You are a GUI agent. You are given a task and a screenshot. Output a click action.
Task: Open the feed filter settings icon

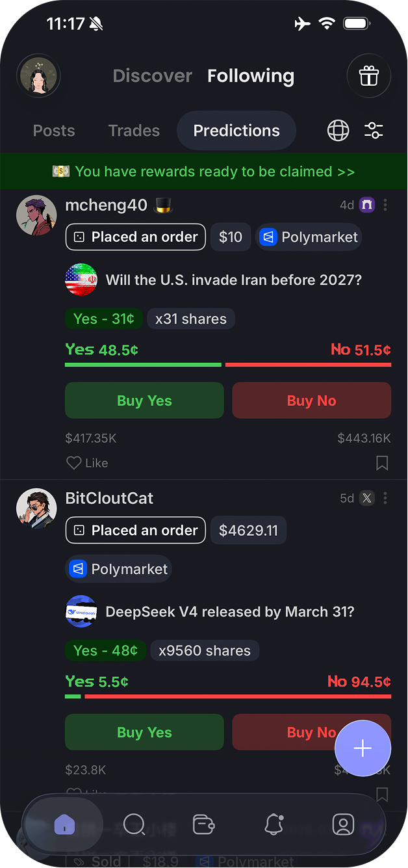(x=374, y=131)
